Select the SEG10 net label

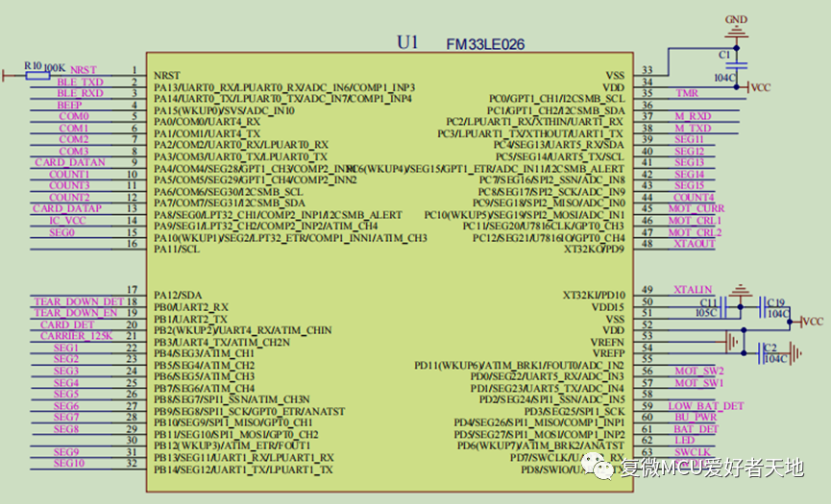(x=69, y=464)
